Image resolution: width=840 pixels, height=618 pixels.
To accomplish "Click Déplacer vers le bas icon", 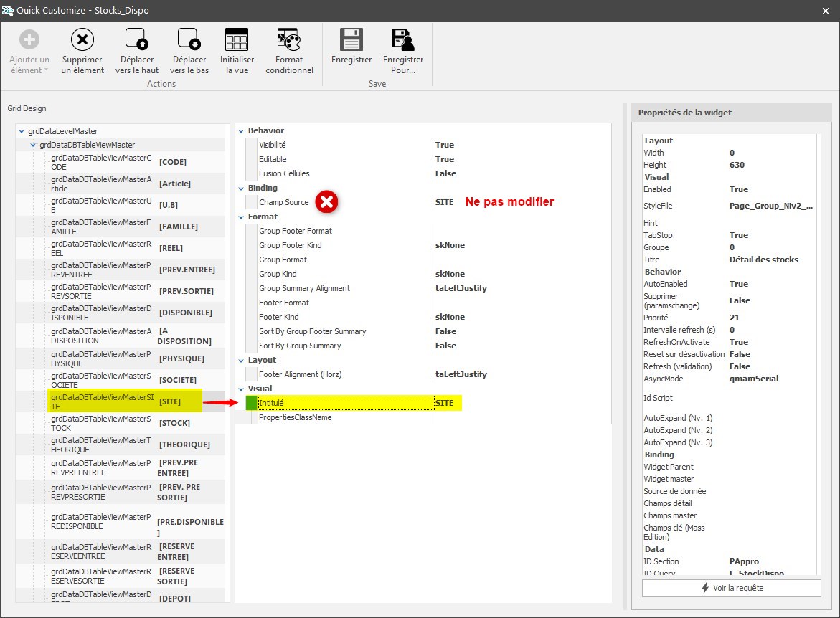I will click(189, 40).
